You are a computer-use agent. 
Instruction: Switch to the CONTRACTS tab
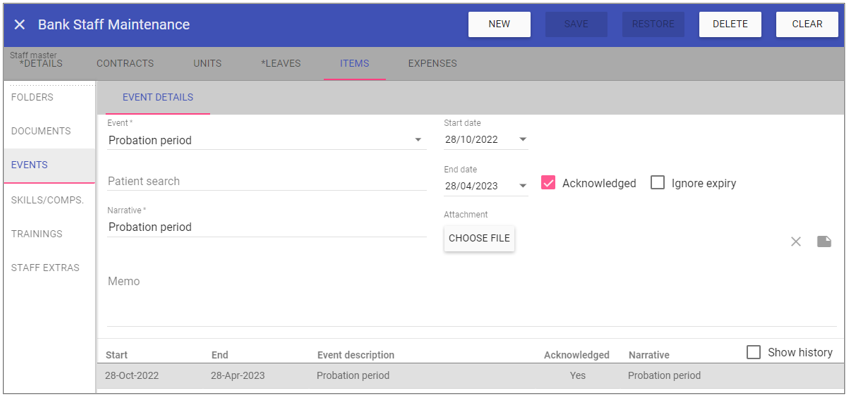pyautogui.click(x=125, y=63)
